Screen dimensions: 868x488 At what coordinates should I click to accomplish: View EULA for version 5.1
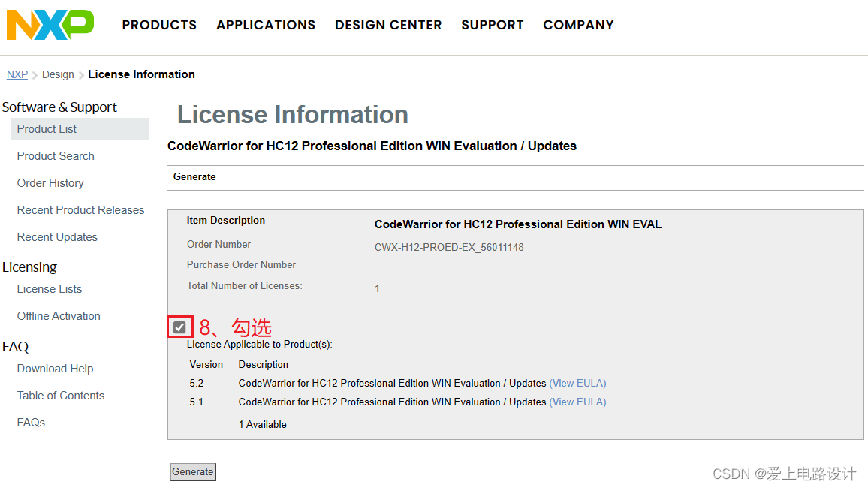coord(577,402)
